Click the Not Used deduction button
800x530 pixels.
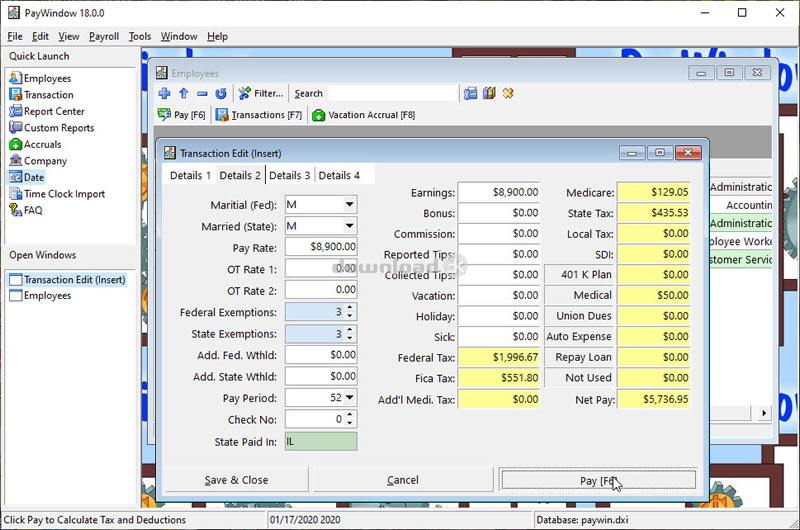(580, 378)
